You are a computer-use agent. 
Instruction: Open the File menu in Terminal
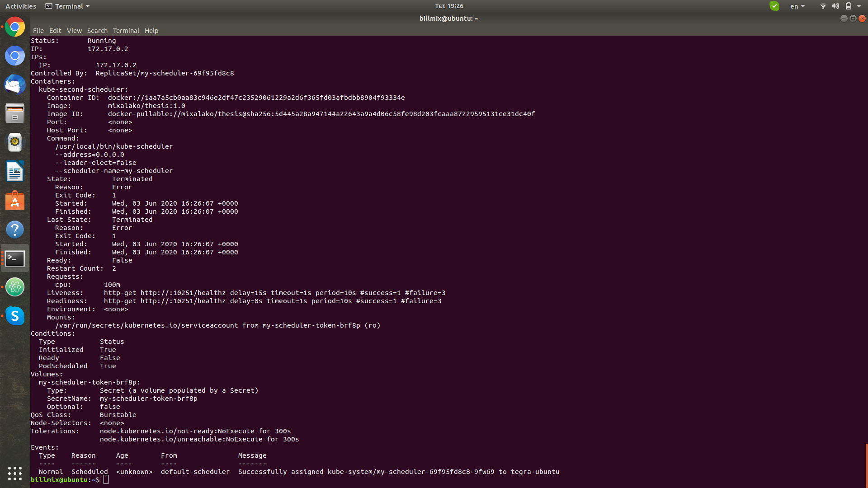38,30
